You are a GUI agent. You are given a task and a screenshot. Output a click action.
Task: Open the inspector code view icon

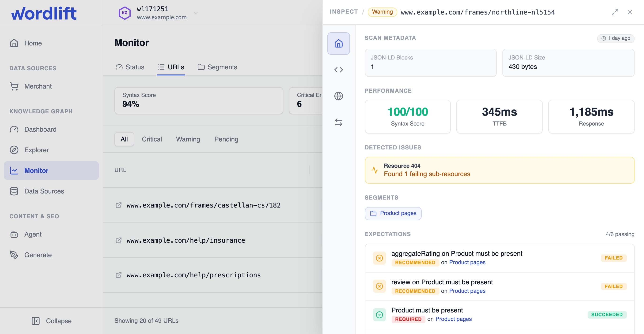click(338, 70)
